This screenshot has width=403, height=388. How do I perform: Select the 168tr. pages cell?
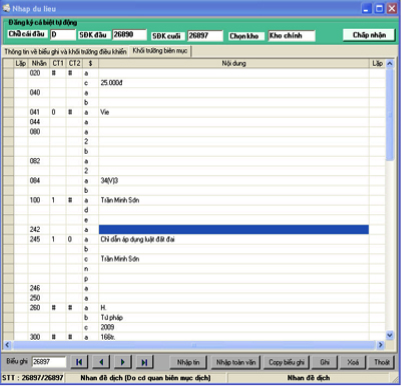tap(234, 337)
